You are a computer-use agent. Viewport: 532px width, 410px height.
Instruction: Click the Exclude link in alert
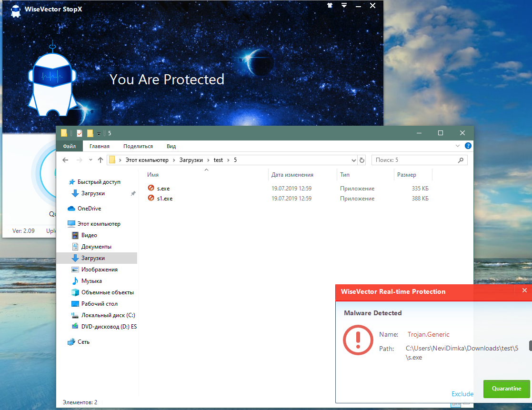(x=462, y=394)
